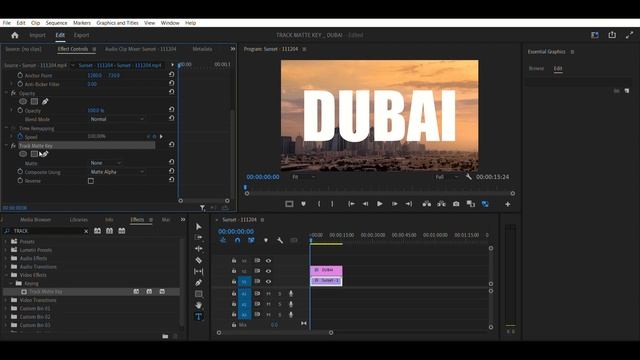Click the Button Editor plus icon
640x360 pixels.
508,204
